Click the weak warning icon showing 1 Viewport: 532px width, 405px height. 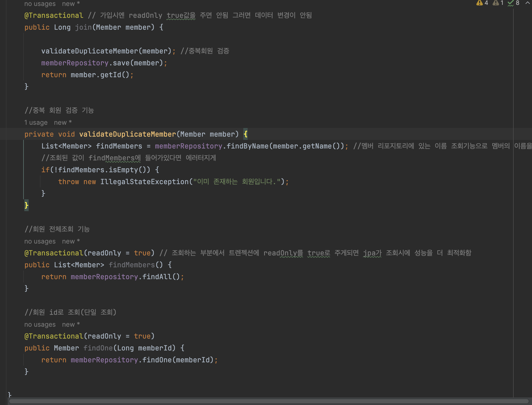point(496,3)
